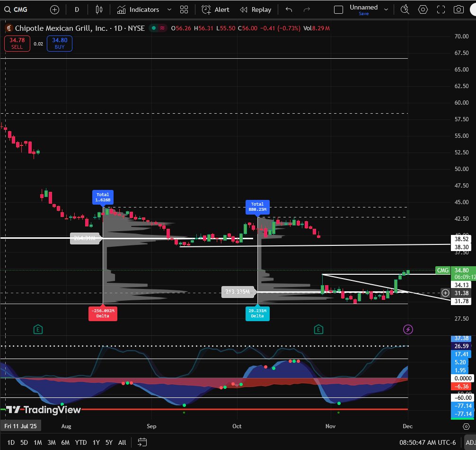Click the 29.231M Delta label

pyautogui.click(x=257, y=313)
